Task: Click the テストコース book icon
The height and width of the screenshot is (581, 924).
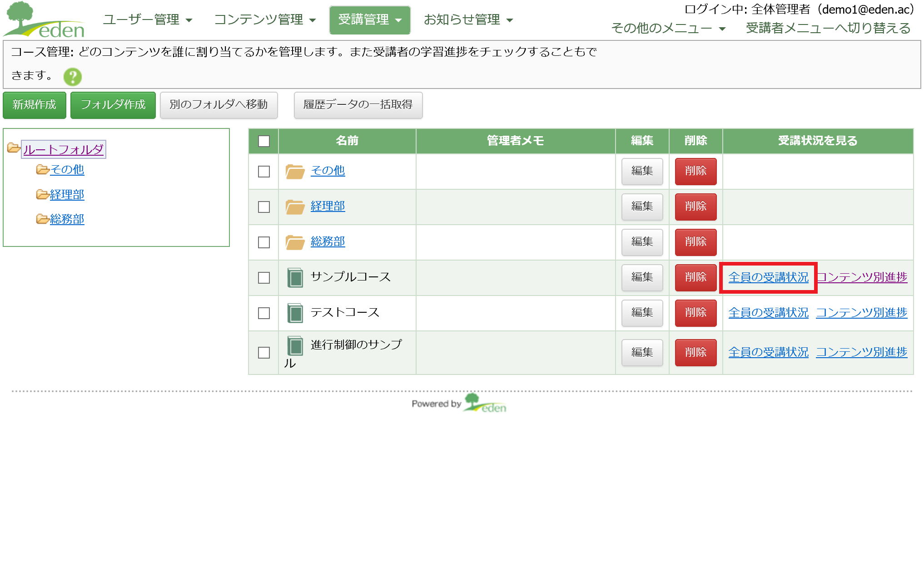Action: pos(295,313)
